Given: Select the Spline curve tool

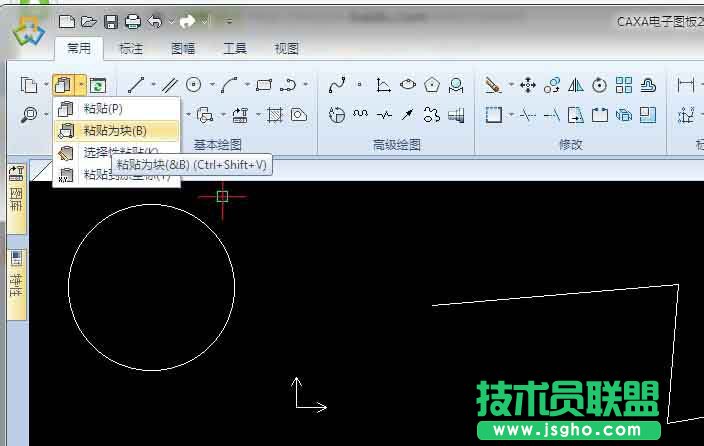Looking at the screenshot, I should (x=337, y=84).
